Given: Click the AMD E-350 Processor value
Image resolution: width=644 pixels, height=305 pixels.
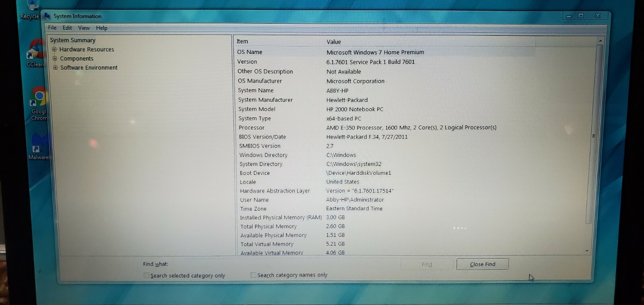Looking at the screenshot, I should pos(411,127).
